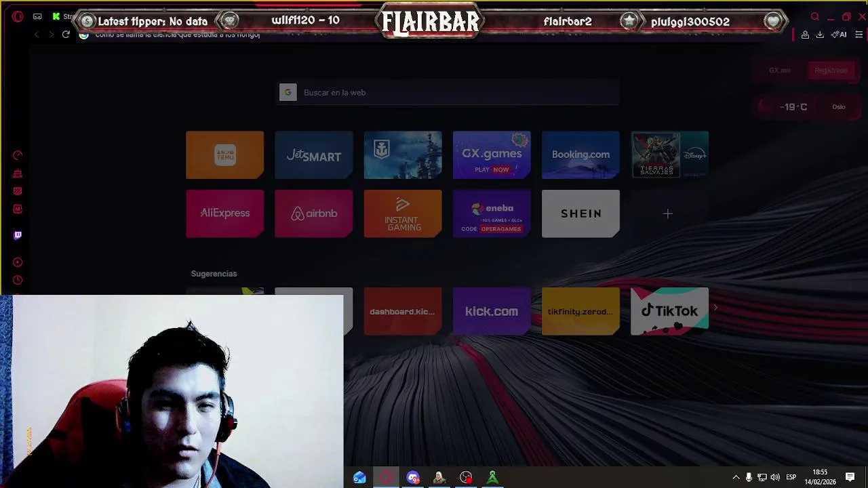Open the Aria AI assistant button
This screenshot has width=868, height=488.
click(x=840, y=35)
